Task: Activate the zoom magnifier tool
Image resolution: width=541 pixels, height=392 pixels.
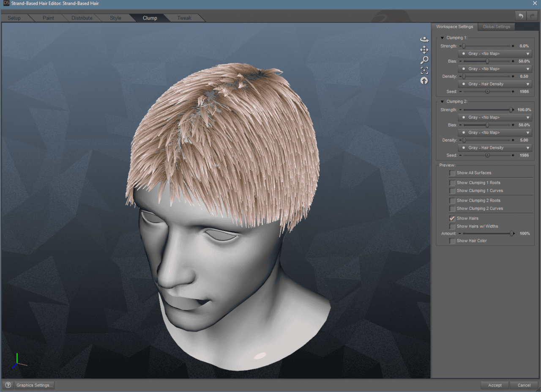Action: pyautogui.click(x=424, y=60)
